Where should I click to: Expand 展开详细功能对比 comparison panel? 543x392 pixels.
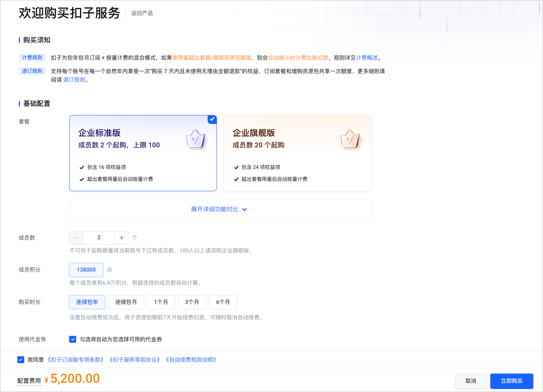pos(220,209)
